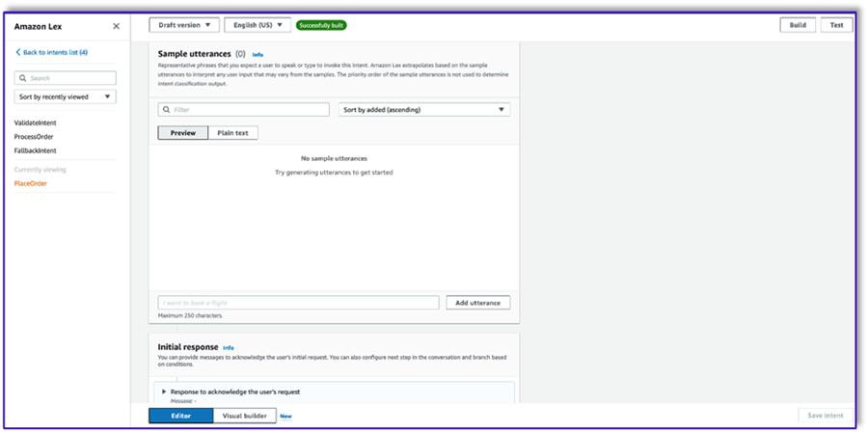Screen dimensions: 868x433
Task: Click the new utterance text field
Action: point(298,303)
